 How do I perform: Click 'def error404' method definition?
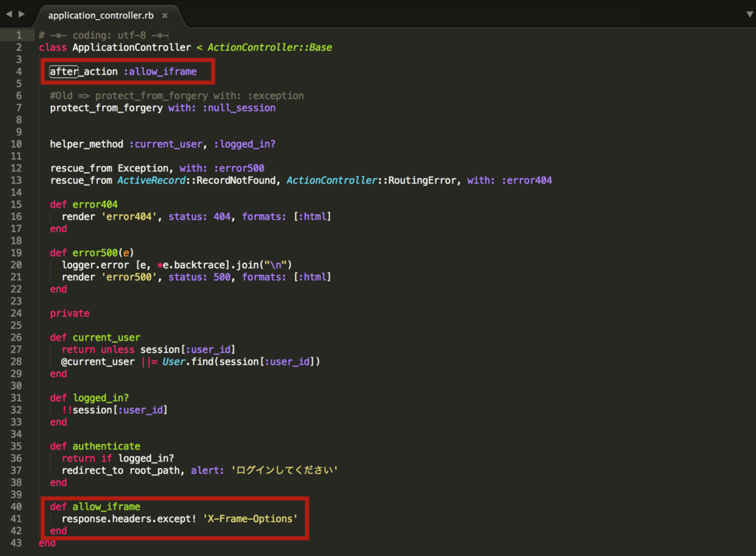pos(84,205)
